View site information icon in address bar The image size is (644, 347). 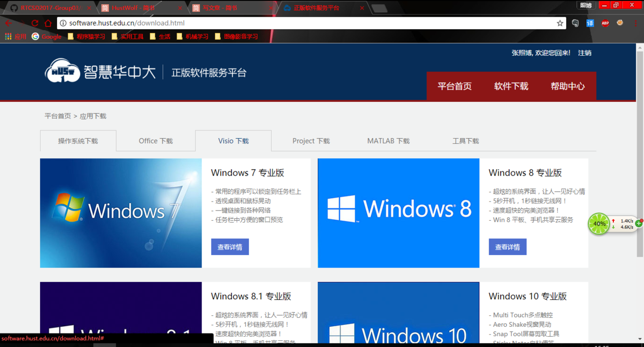(x=63, y=23)
